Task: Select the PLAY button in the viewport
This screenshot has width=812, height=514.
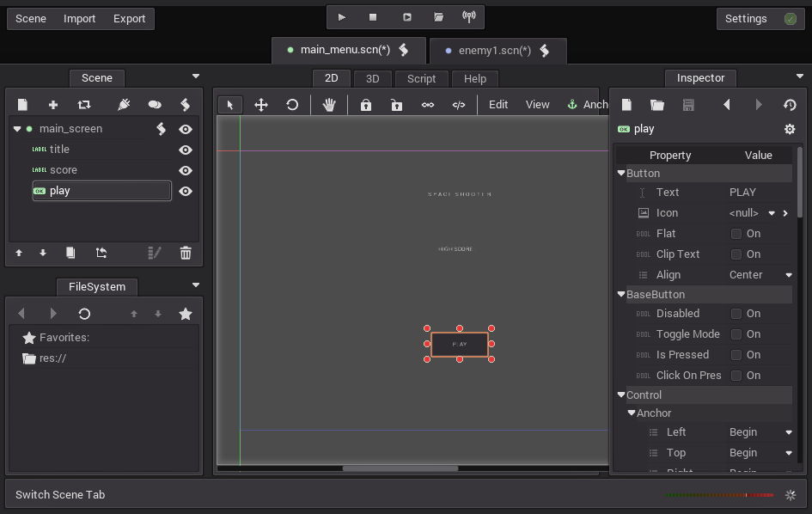Action: [x=460, y=345]
